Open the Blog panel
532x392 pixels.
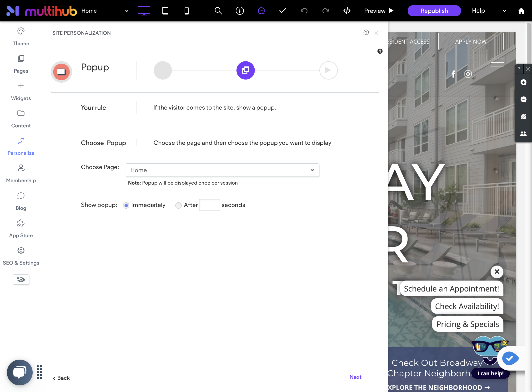(21, 201)
